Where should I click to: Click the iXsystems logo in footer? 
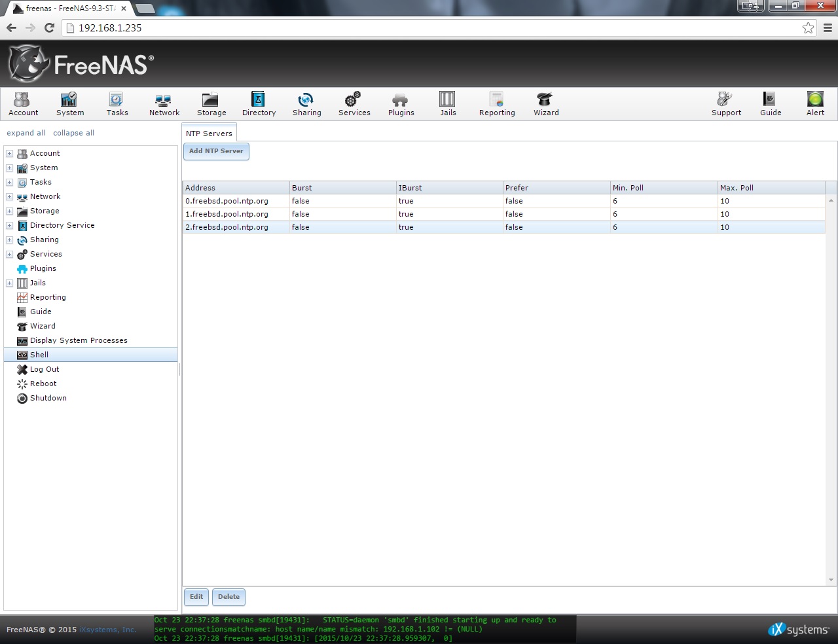pos(798,630)
